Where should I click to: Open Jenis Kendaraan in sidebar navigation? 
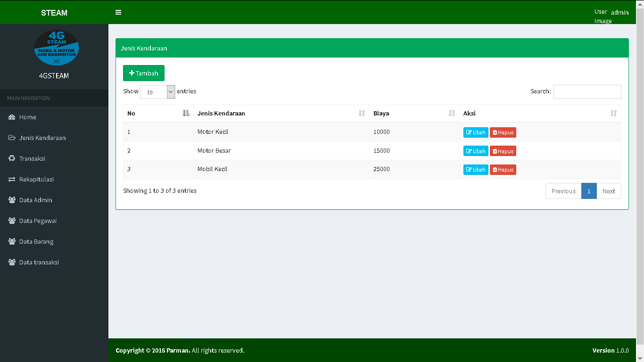pyautogui.click(x=42, y=138)
